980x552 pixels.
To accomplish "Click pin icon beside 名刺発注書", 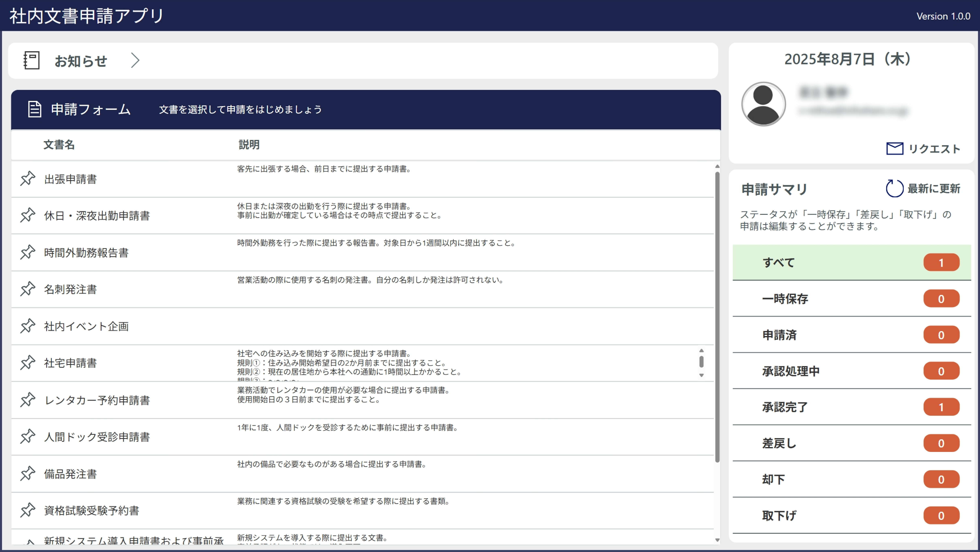I will 28,289.
